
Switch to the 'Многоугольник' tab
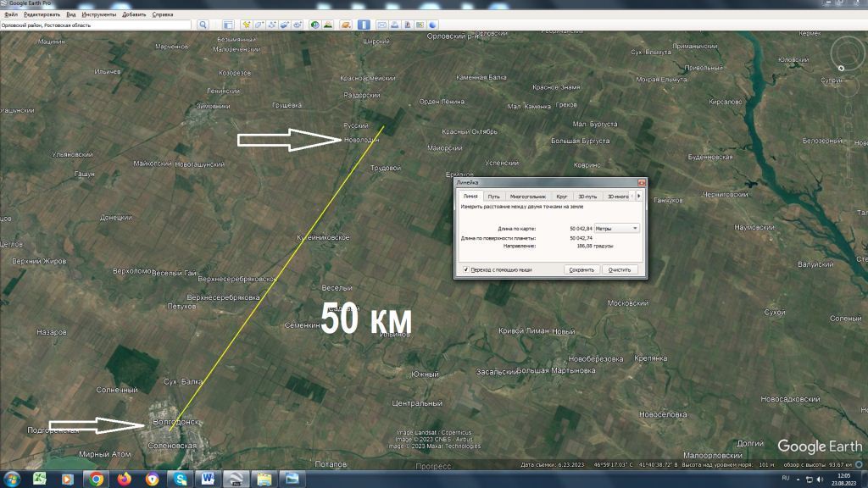click(x=527, y=196)
